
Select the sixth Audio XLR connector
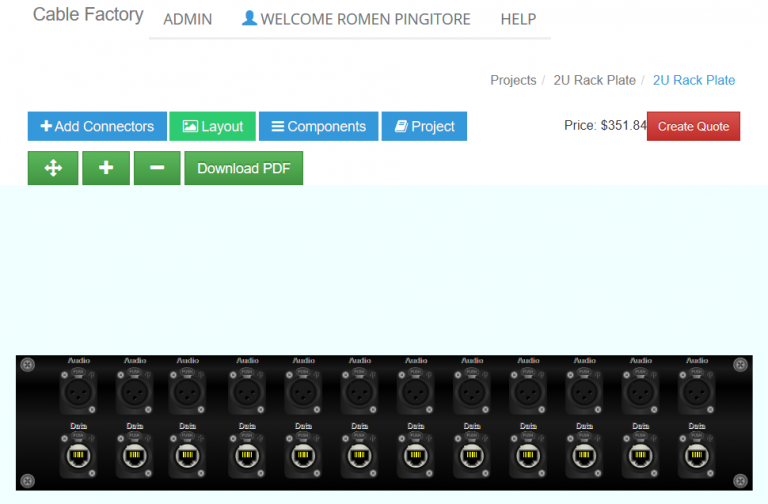(360, 391)
